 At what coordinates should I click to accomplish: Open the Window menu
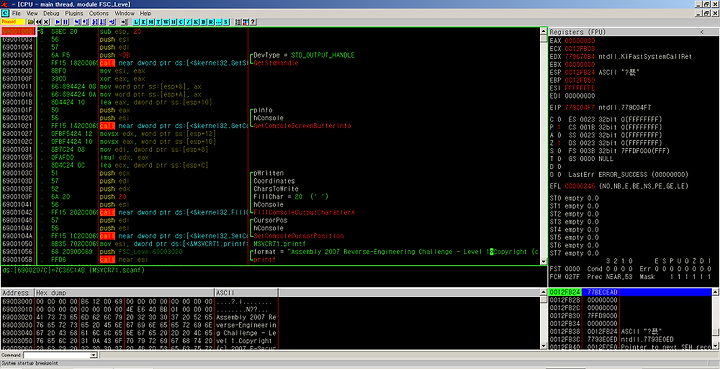(124, 14)
